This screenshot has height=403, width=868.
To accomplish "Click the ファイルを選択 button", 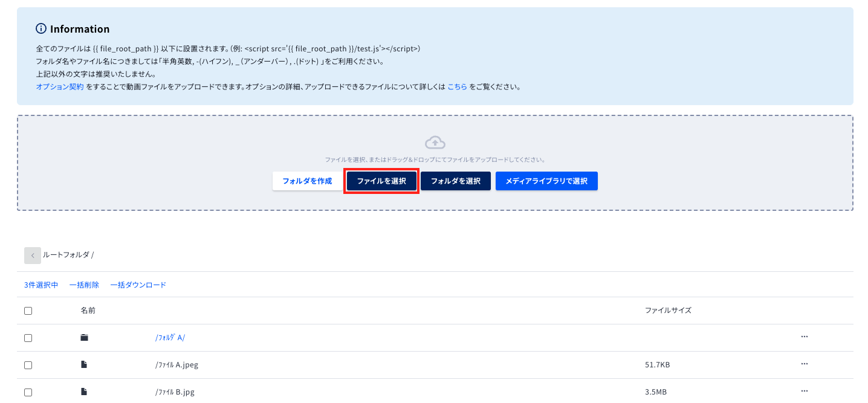I will 381,181.
